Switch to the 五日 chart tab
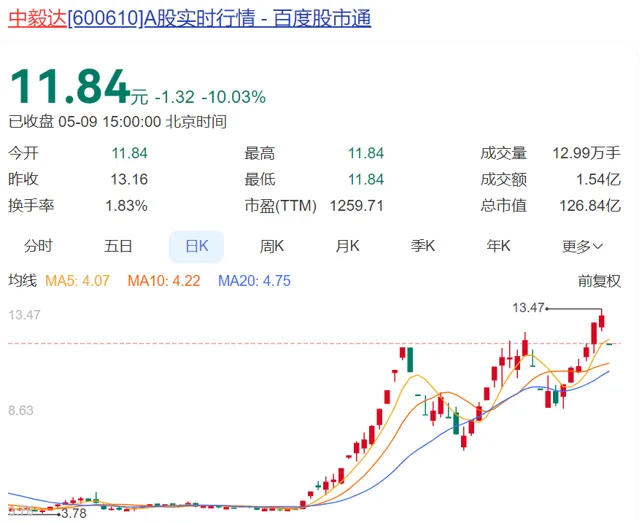The width and height of the screenshot is (639, 523). 118,246
